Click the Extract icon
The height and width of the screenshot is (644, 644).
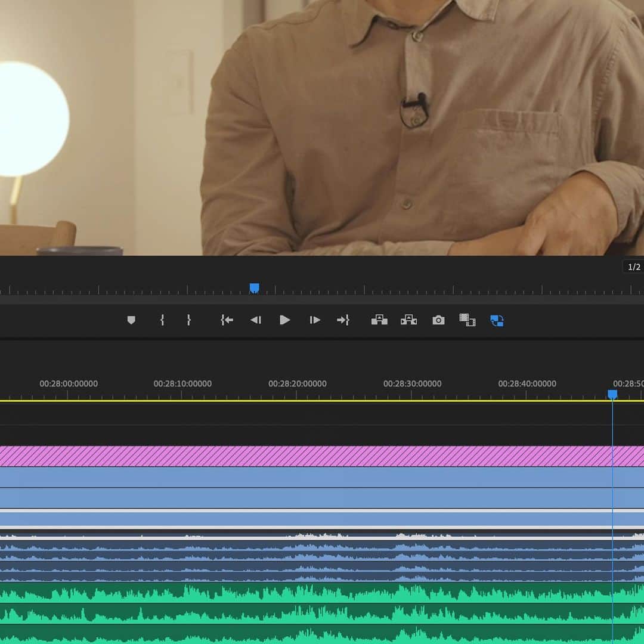coord(408,320)
